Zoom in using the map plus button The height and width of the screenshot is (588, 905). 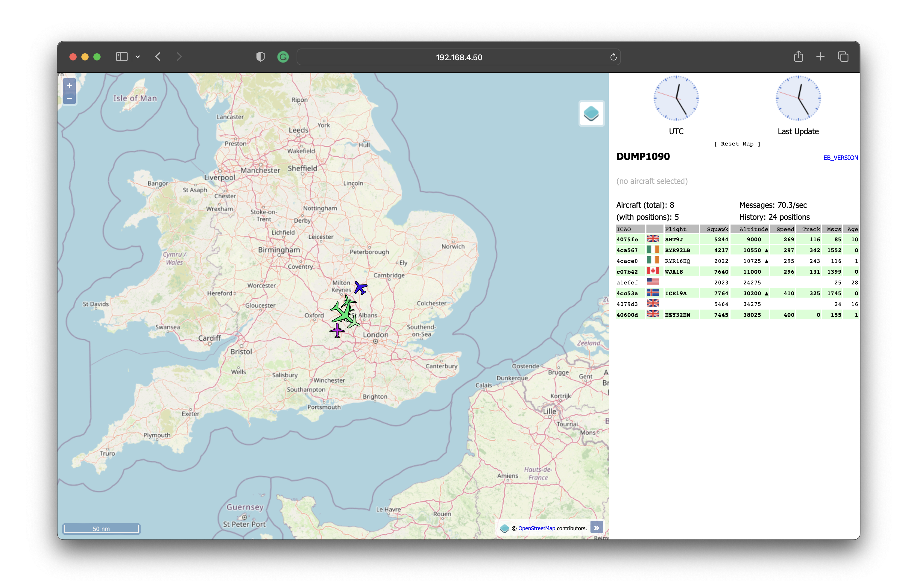point(70,85)
